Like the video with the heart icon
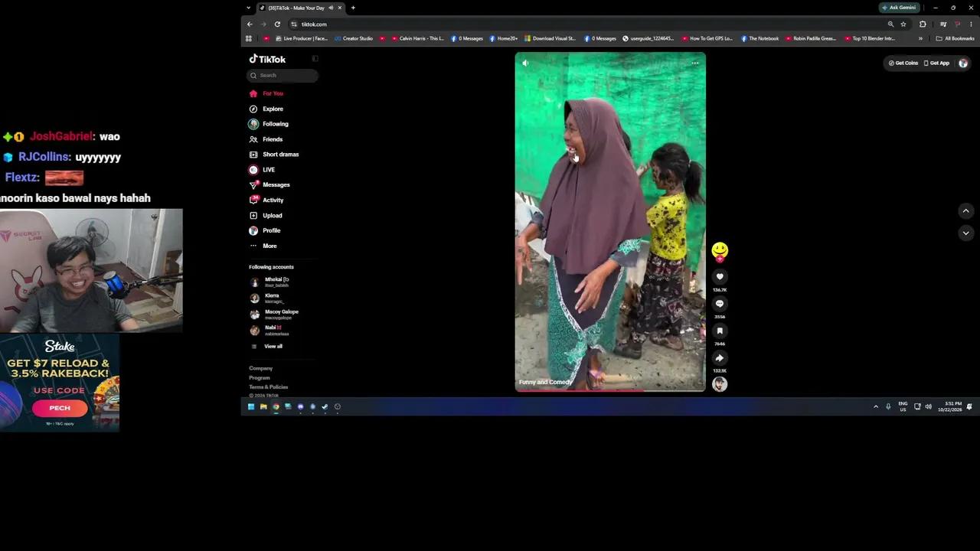 720,277
